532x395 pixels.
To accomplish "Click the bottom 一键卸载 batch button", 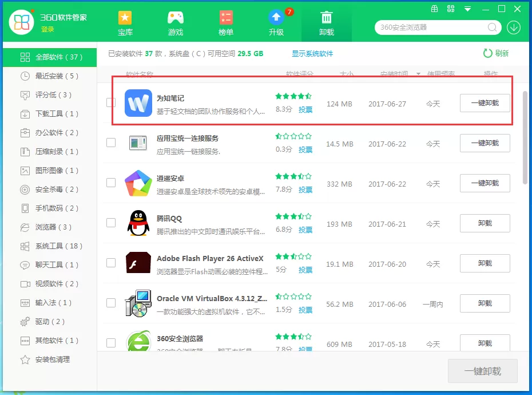I will click(x=482, y=371).
